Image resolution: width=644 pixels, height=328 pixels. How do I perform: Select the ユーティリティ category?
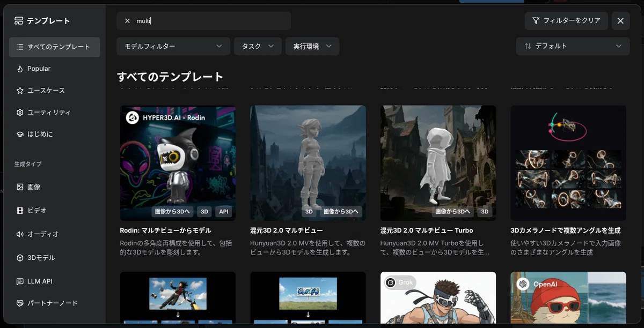pyautogui.click(x=54, y=113)
